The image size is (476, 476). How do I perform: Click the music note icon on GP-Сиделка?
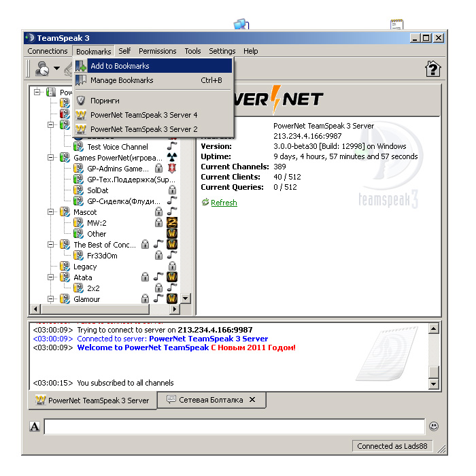(172, 201)
